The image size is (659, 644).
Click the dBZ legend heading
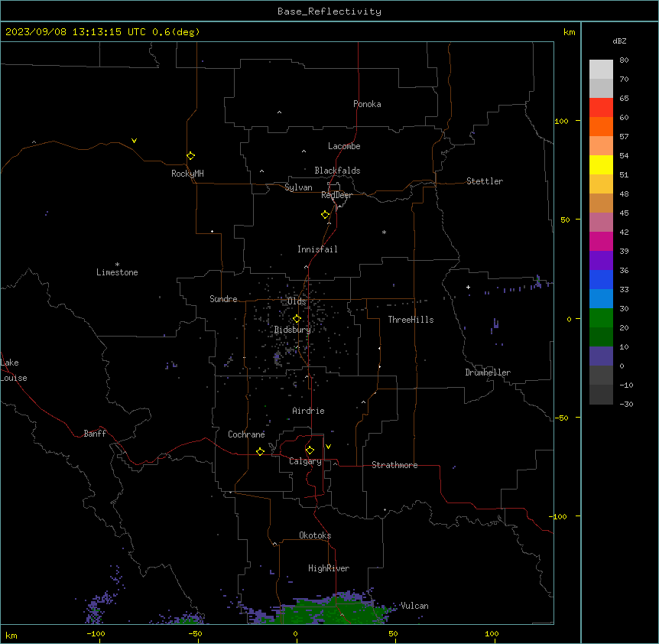[x=619, y=41]
